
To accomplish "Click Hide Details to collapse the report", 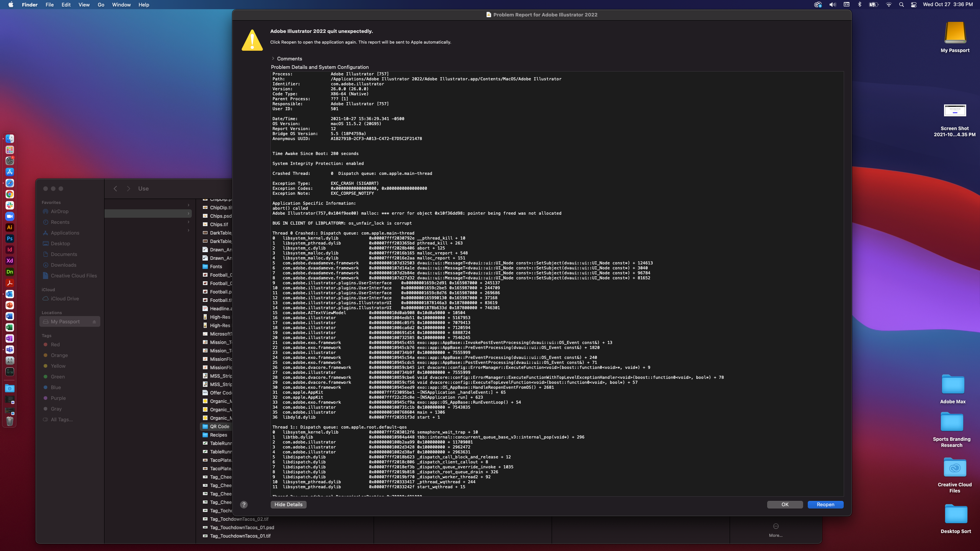I will (288, 504).
